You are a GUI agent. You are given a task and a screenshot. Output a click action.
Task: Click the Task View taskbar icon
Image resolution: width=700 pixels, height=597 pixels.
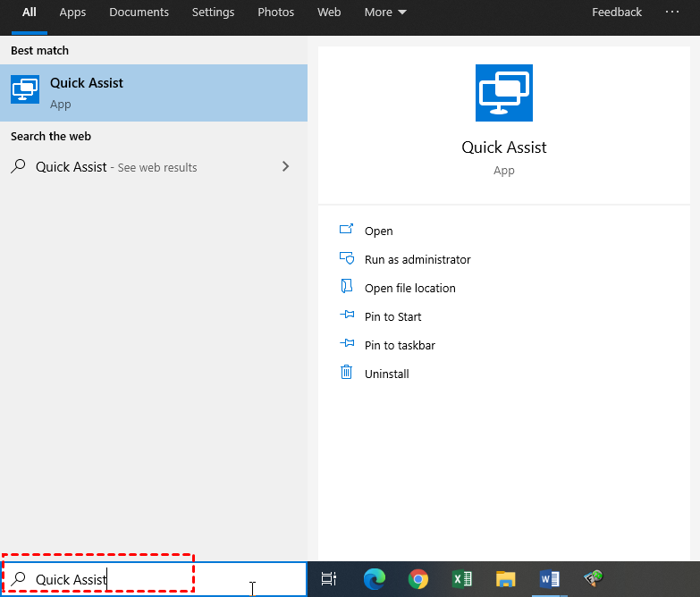click(329, 579)
